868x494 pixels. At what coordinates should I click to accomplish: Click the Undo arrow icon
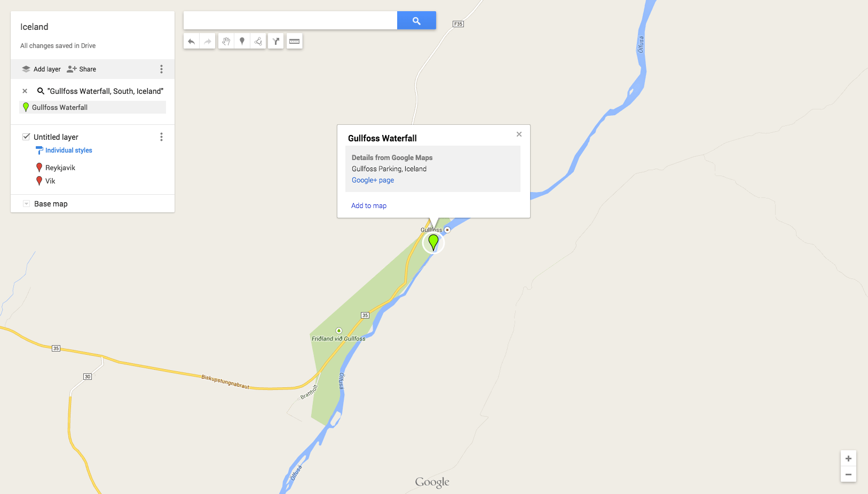(x=192, y=41)
